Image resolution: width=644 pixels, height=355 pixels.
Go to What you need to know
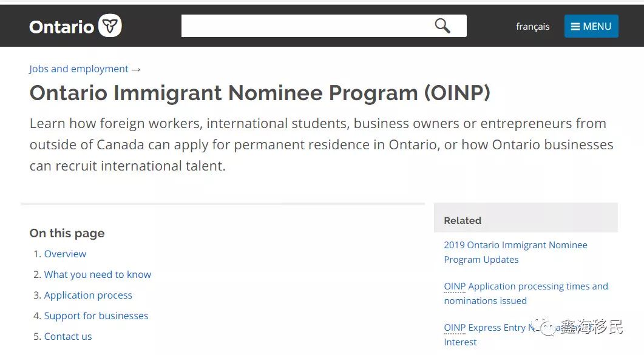[97, 275]
